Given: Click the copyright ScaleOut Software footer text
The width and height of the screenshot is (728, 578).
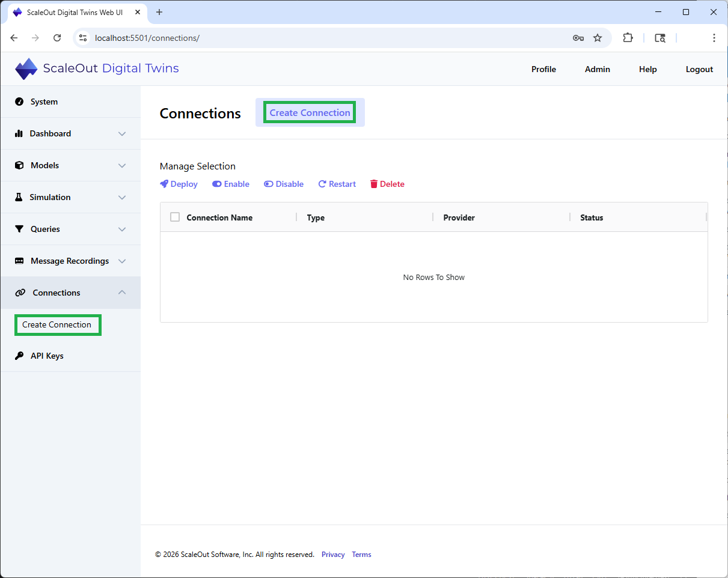Looking at the screenshot, I should [234, 555].
